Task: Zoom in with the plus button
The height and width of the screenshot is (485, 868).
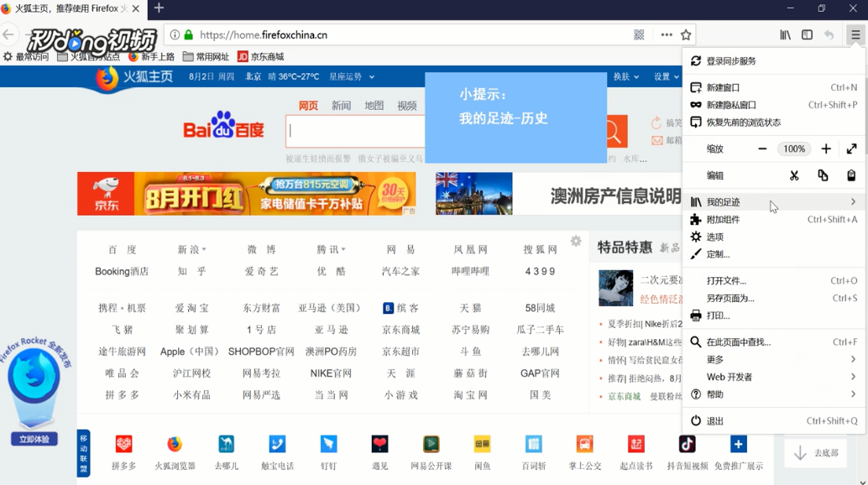Action: point(826,149)
